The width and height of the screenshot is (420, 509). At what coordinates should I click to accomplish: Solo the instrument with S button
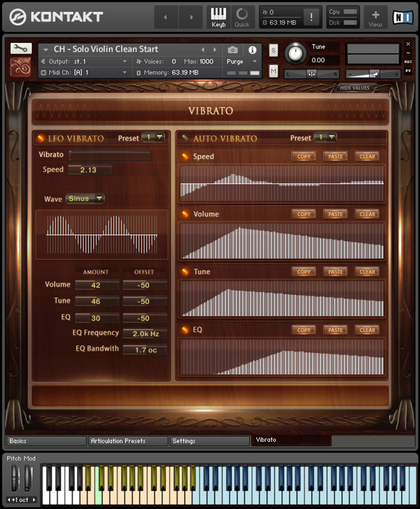[x=273, y=51]
